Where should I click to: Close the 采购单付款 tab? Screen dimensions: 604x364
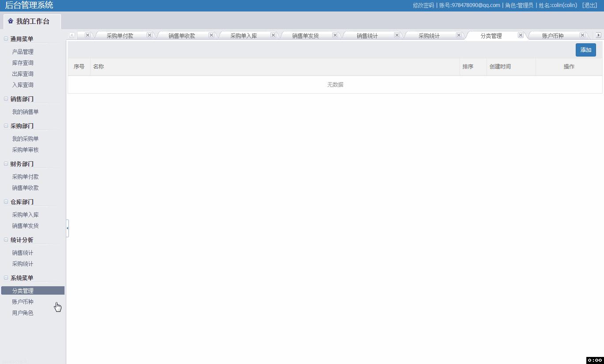pos(149,34)
